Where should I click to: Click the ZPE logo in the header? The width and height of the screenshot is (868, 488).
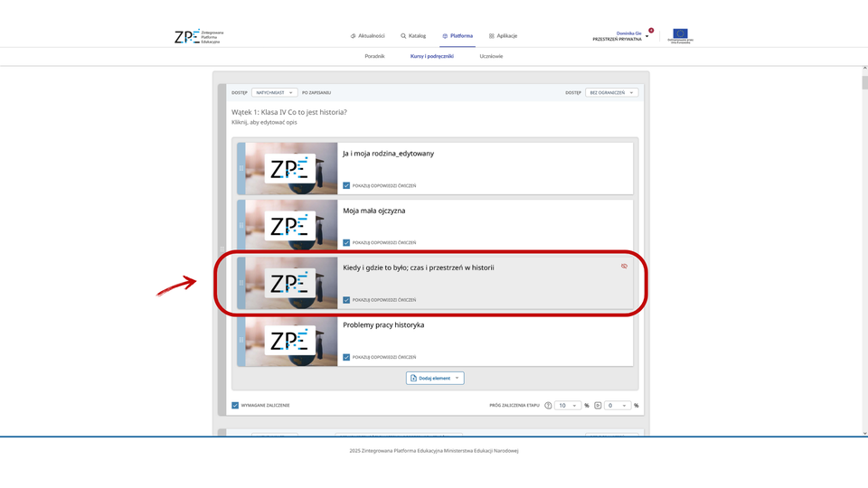click(198, 36)
